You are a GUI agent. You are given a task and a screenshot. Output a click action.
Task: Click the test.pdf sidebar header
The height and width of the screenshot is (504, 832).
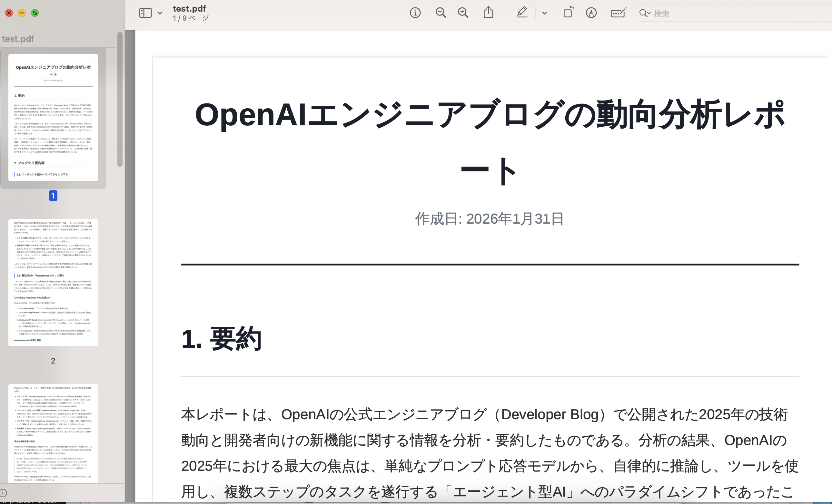click(18, 39)
